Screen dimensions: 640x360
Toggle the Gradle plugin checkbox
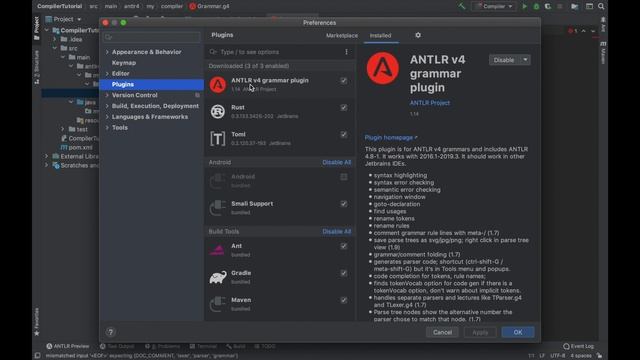(x=344, y=273)
